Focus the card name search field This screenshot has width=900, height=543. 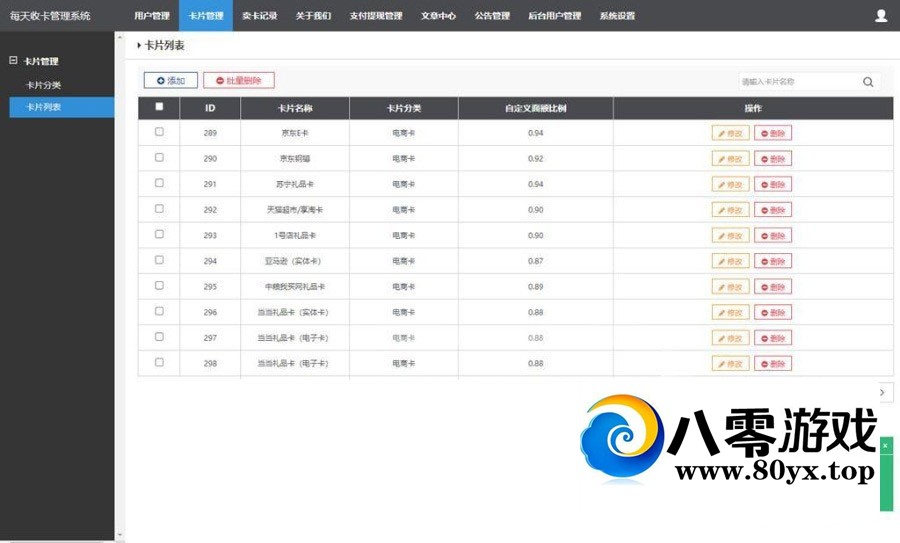(x=797, y=82)
